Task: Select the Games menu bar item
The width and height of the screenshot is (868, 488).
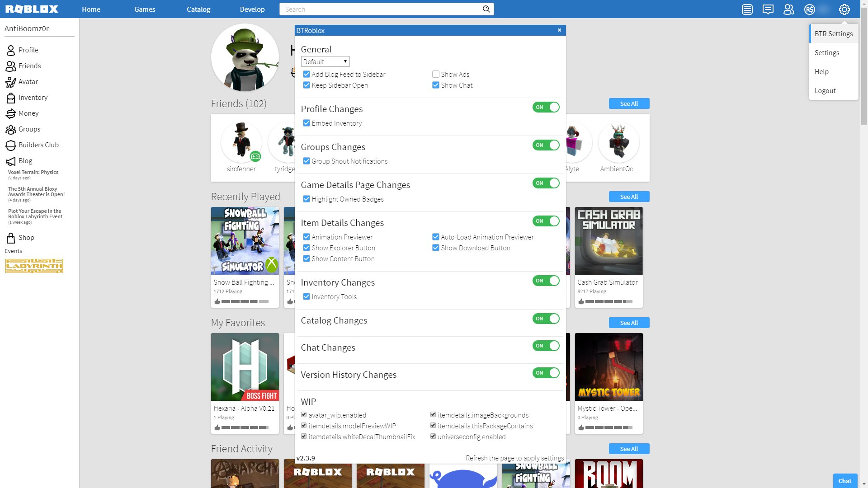Action: pos(145,9)
